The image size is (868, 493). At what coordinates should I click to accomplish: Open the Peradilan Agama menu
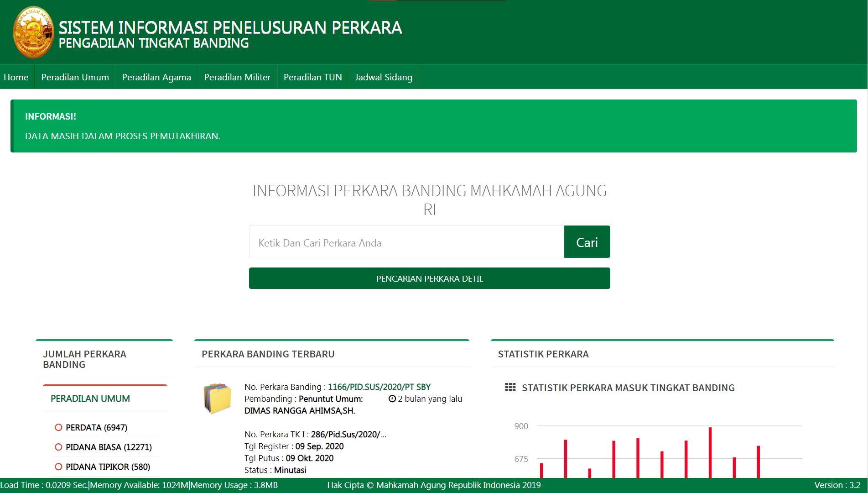tap(156, 77)
